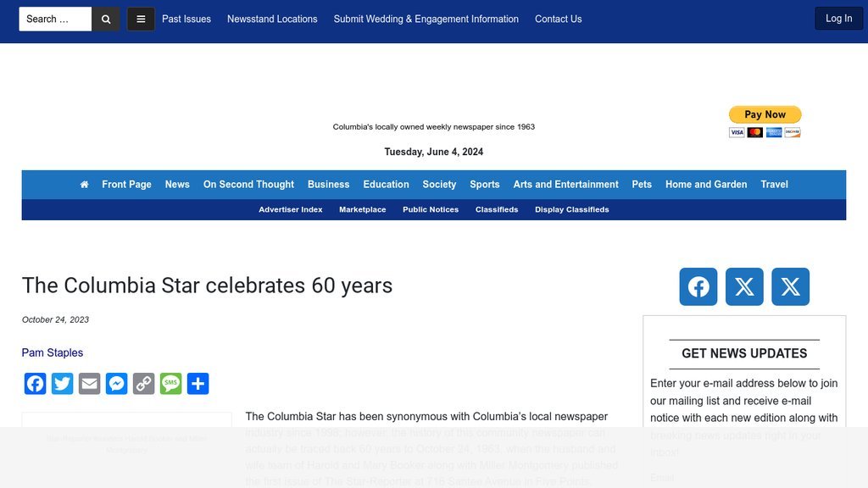
Task: Open the hamburger menu icon
Action: [142, 19]
